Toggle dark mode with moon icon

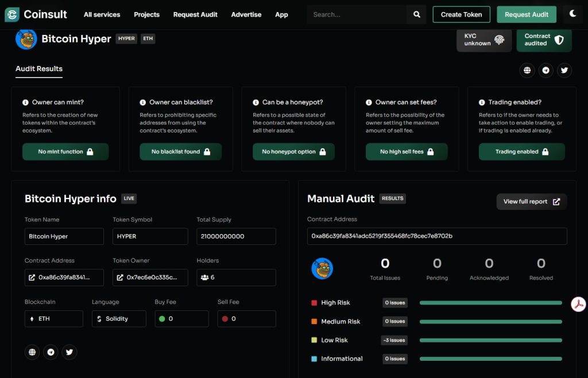point(572,14)
